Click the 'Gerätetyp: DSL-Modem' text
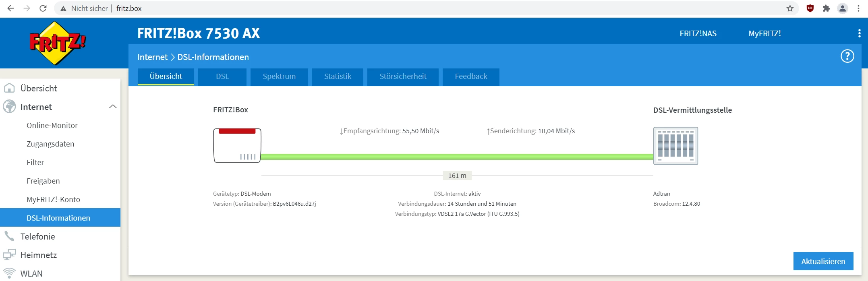 242,194
